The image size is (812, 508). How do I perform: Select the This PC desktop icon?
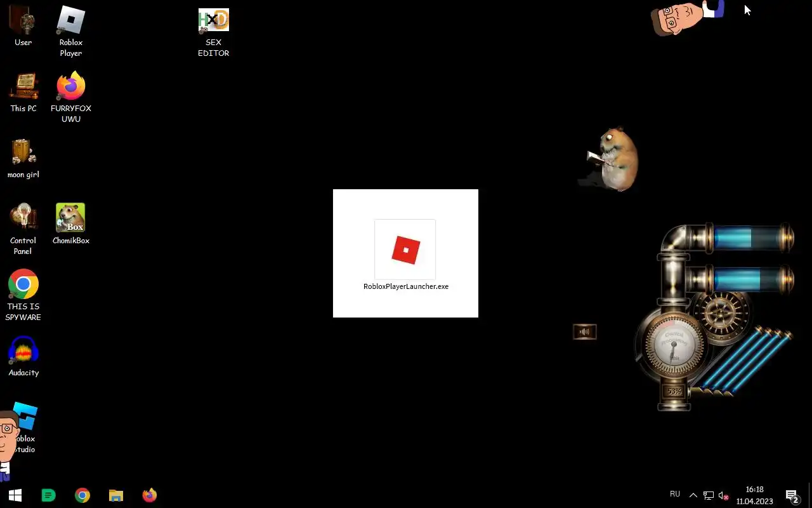coord(23,93)
